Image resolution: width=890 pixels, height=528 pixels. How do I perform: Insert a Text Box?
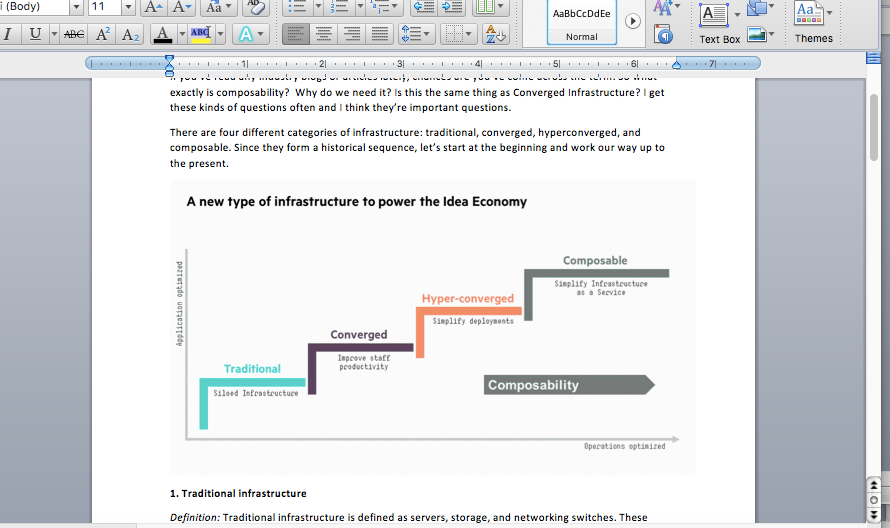pos(714,22)
